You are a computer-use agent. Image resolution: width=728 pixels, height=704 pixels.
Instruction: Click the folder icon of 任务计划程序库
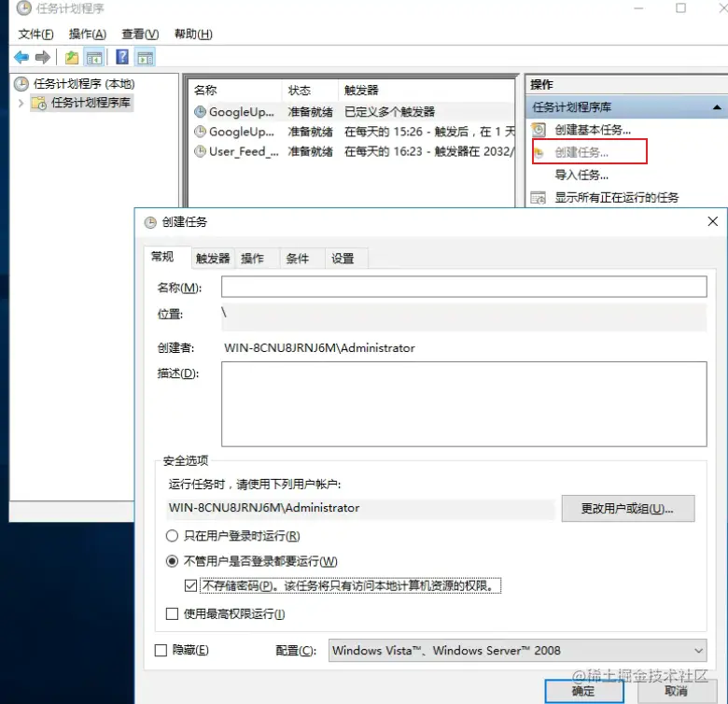pos(38,103)
